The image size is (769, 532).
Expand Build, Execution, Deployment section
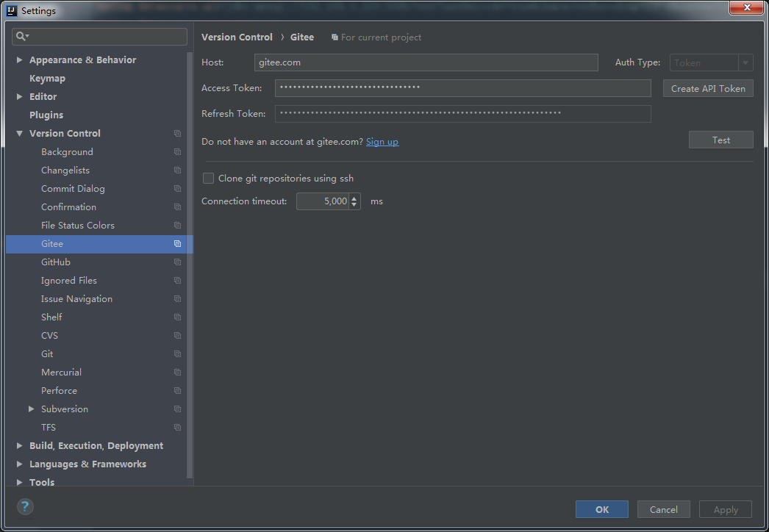point(19,446)
